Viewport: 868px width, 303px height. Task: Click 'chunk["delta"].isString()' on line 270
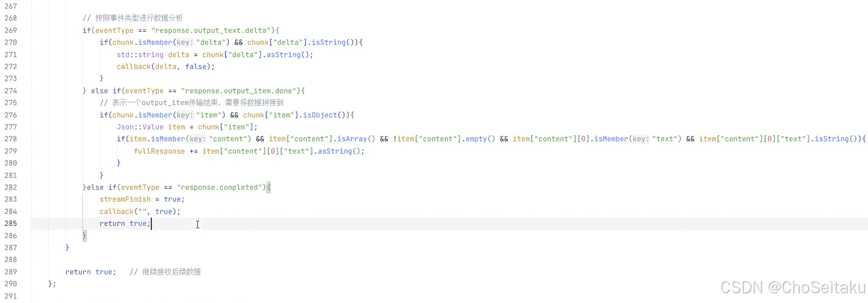point(303,42)
